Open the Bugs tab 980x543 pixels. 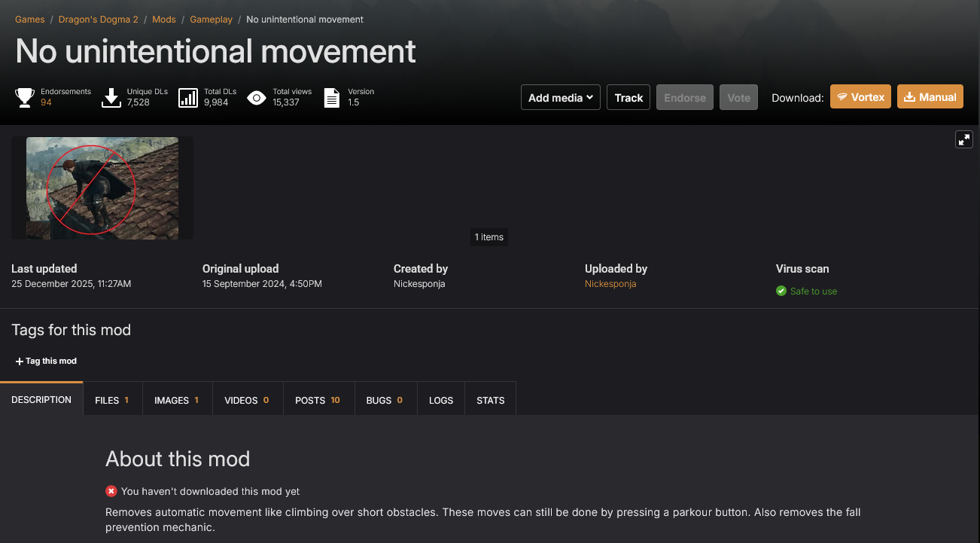385,400
